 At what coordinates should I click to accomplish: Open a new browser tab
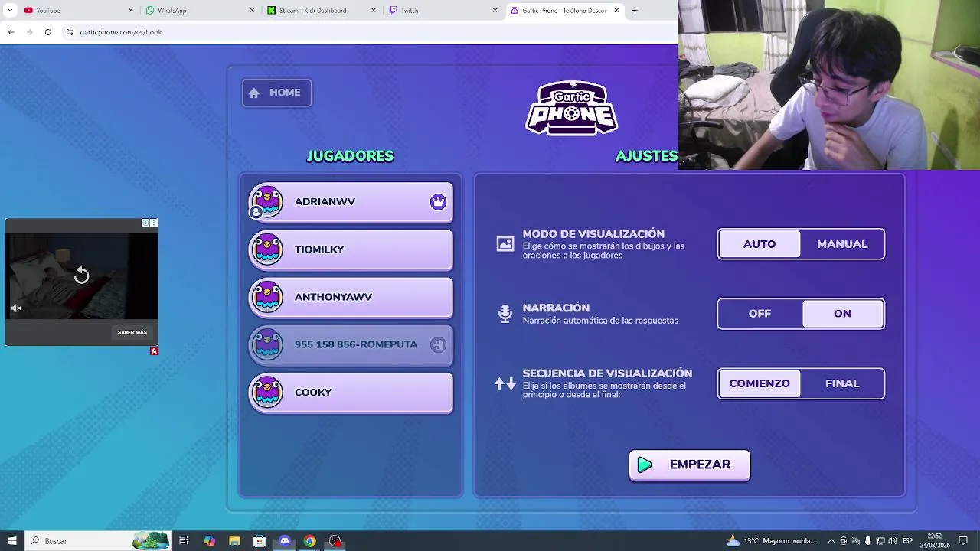tap(635, 11)
